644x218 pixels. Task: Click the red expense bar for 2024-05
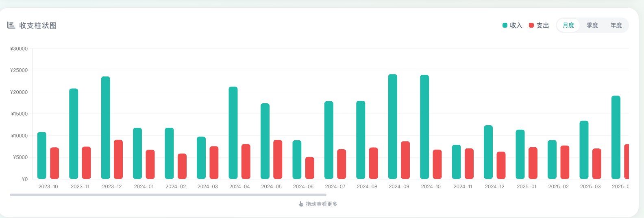(x=278, y=159)
